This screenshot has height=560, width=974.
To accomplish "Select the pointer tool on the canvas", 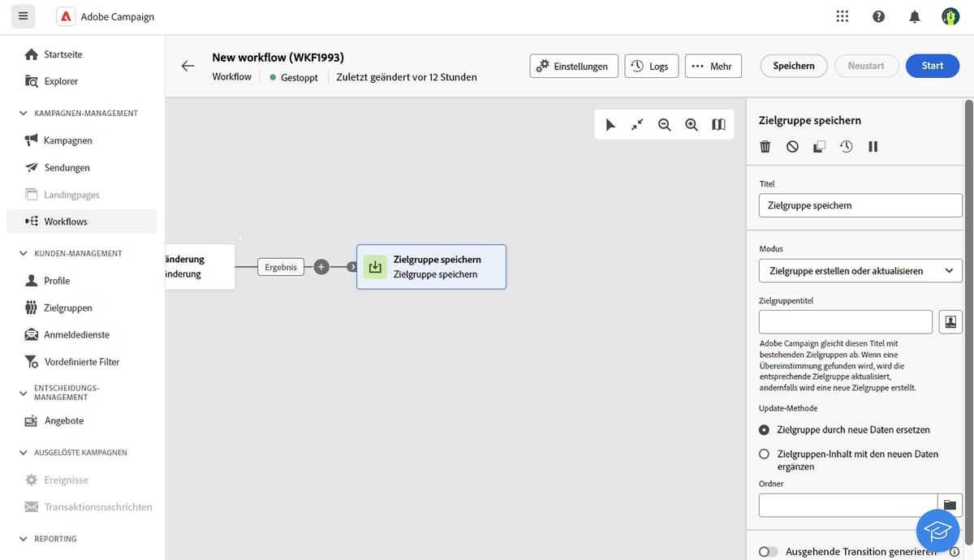I will 611,124.
